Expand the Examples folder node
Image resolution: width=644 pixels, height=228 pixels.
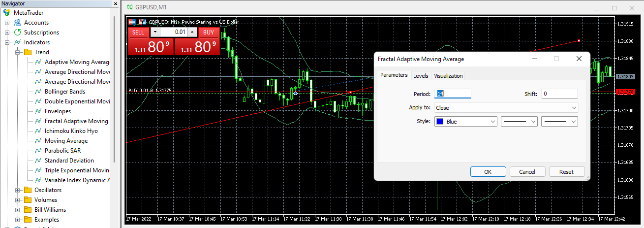click(x=17, y=220)
